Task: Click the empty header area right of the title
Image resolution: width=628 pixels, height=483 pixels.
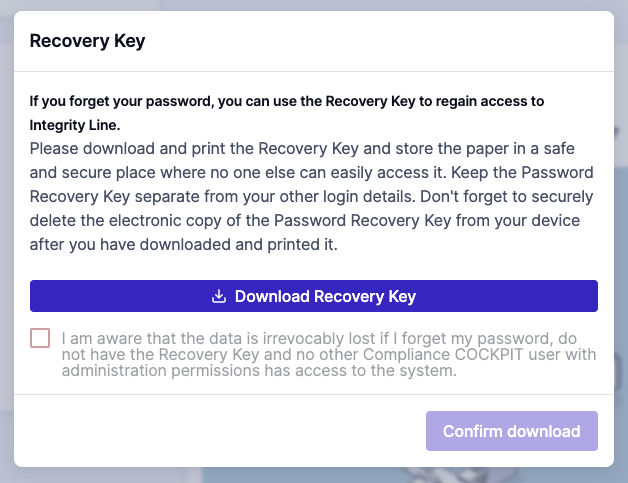Action: point(400,41)
